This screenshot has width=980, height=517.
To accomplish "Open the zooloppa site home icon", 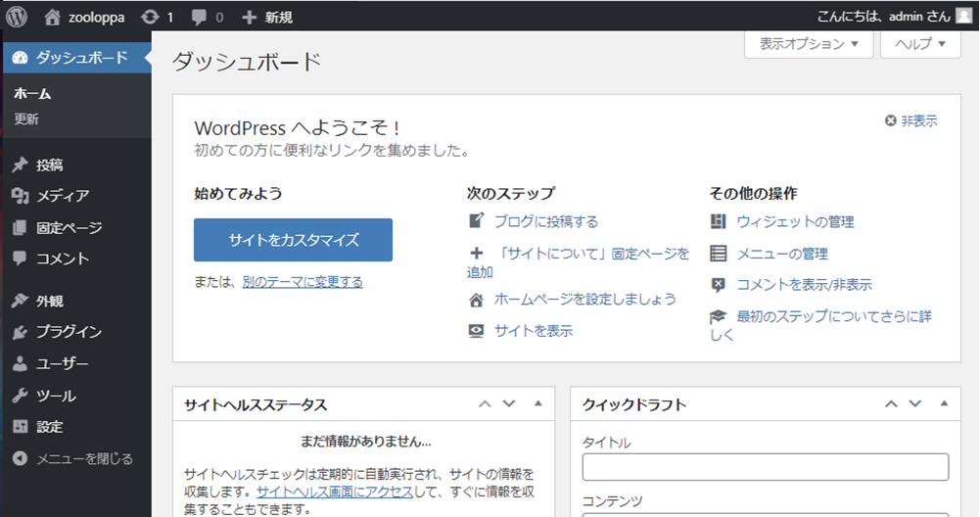I will (x=53, y=17).
